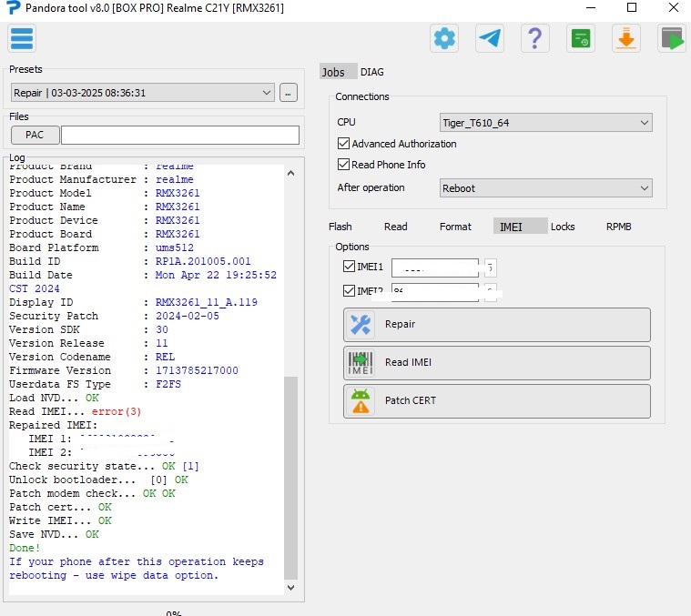Click the log scrollbar thumb

point(290,478)
